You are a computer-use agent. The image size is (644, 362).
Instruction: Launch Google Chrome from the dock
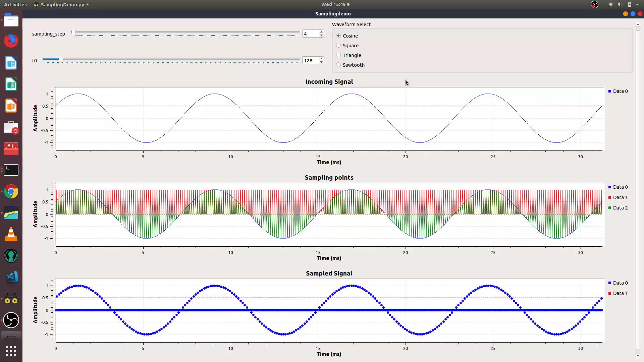[11, 192]
